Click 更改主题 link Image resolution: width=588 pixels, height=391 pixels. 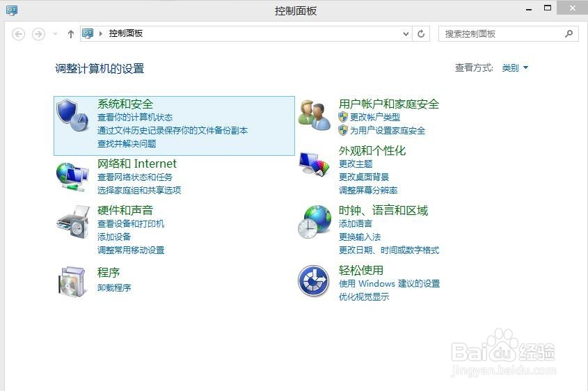click(356, 163)
